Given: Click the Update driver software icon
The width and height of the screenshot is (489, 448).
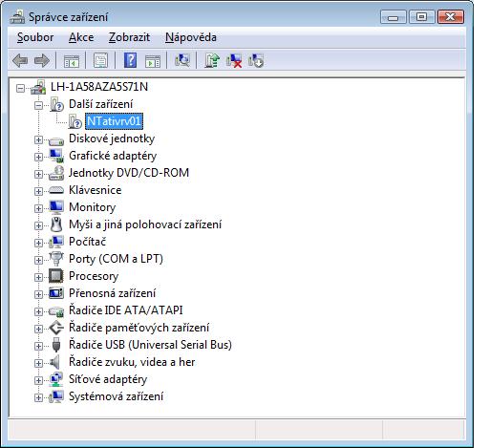Looking at the screenshot, I should (x=212, y=60).
